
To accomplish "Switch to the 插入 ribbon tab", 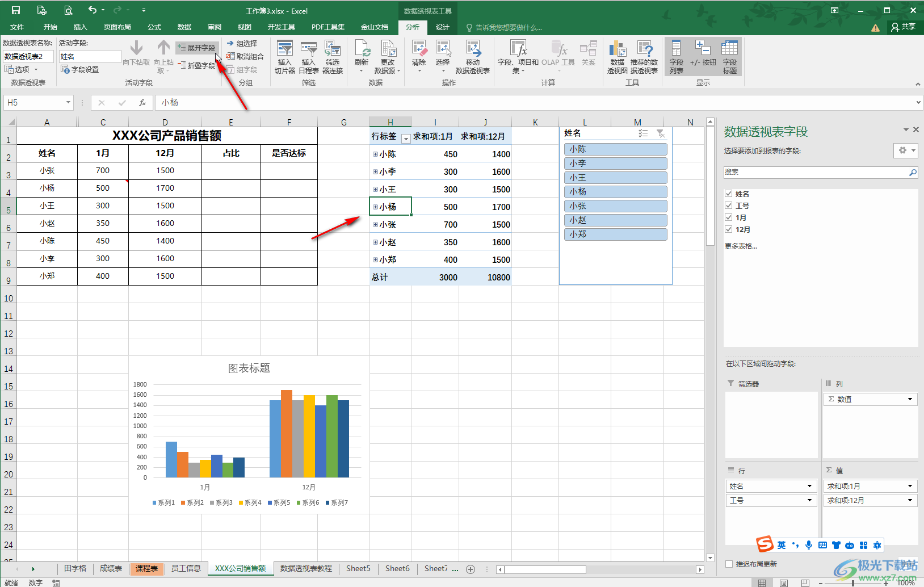I will tap(81, 27).
